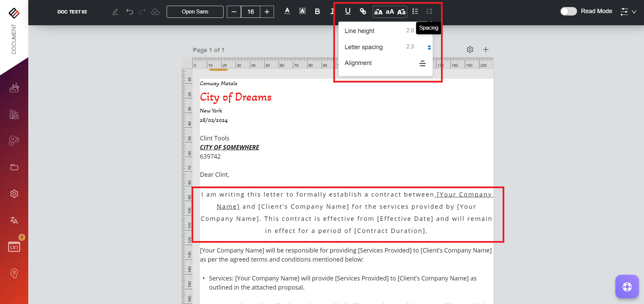
Task: Open the variables icon in sidebar
Action: [x=14, y=247]
